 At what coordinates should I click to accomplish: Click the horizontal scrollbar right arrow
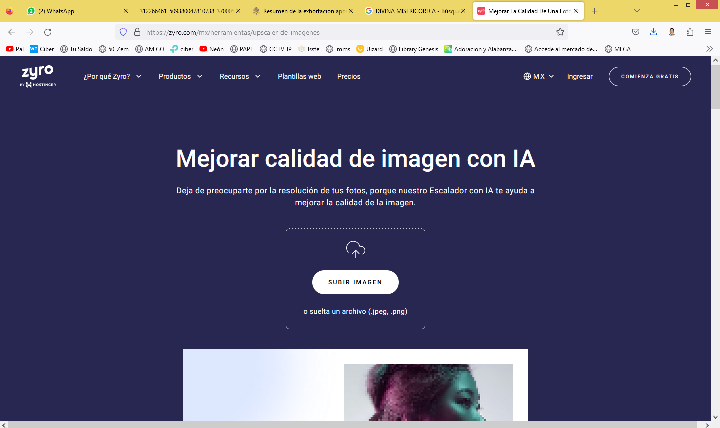(707, 425)
